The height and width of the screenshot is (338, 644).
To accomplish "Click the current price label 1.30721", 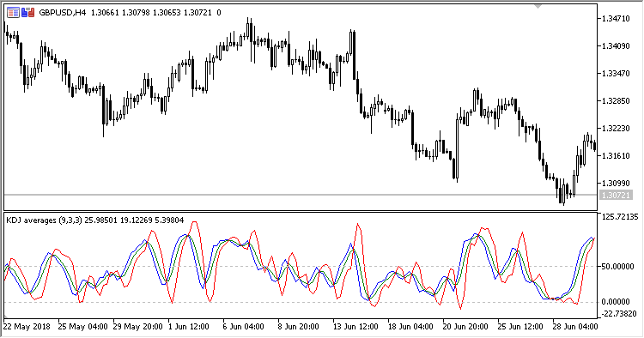I will click(616, 196).
